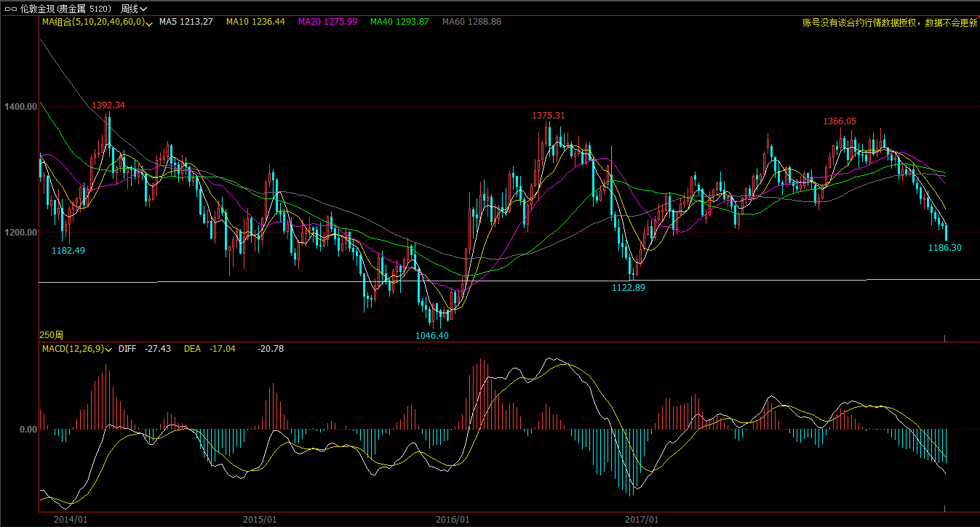Click the DEA -17.04 value

(210, 349)
